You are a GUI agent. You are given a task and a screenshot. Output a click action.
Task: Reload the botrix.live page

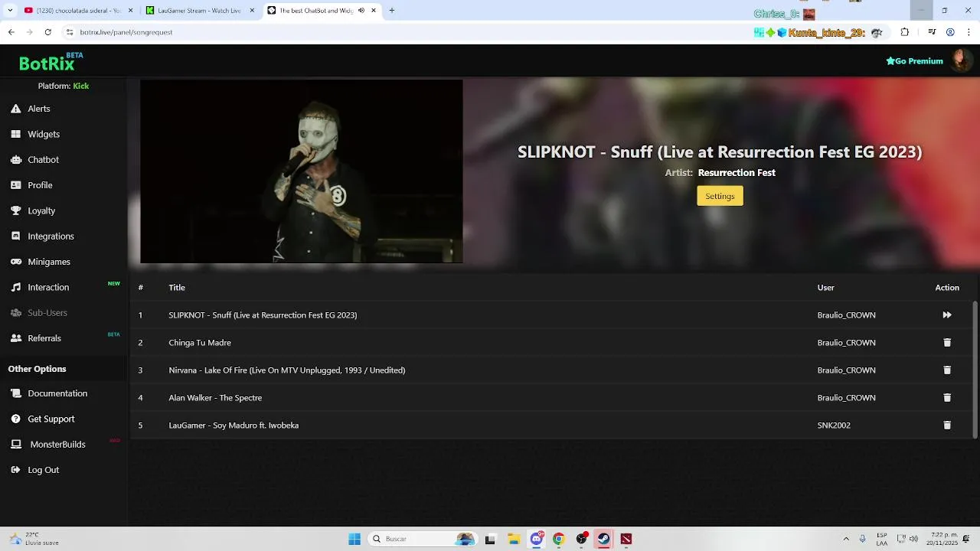[x=47, y=32]
